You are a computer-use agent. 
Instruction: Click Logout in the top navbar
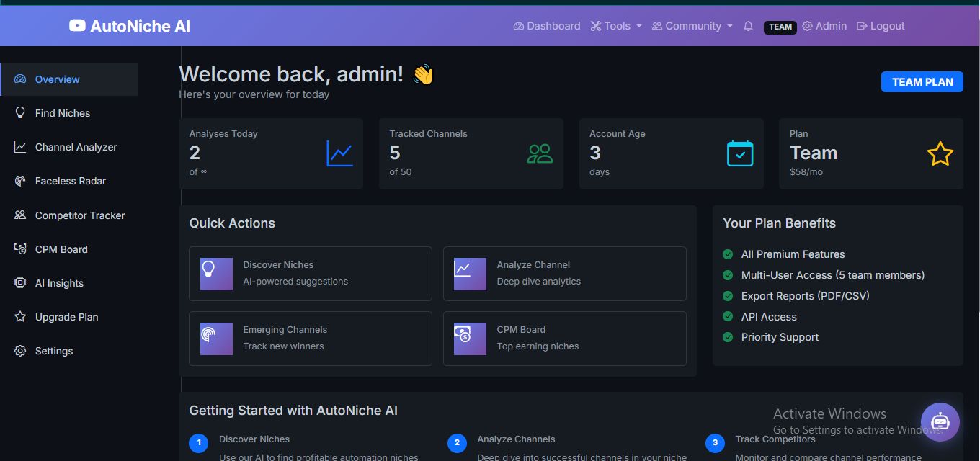[x=881, y=26]
